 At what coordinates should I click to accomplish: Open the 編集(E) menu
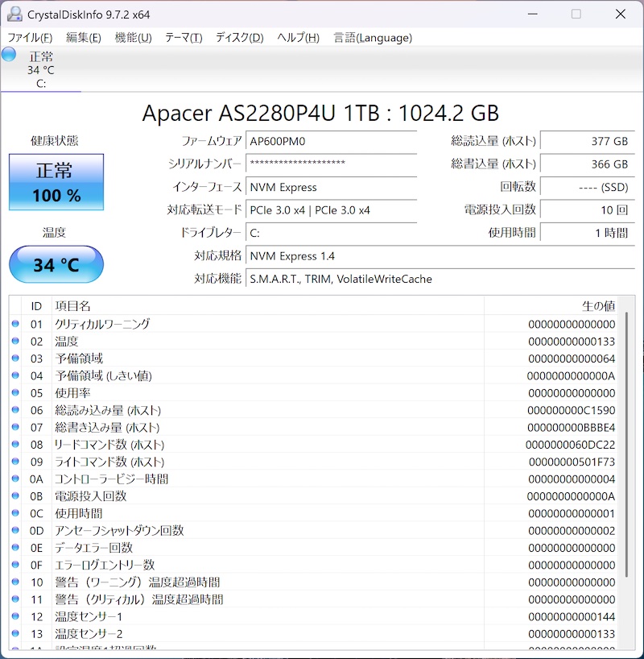[x=84, y=38]
